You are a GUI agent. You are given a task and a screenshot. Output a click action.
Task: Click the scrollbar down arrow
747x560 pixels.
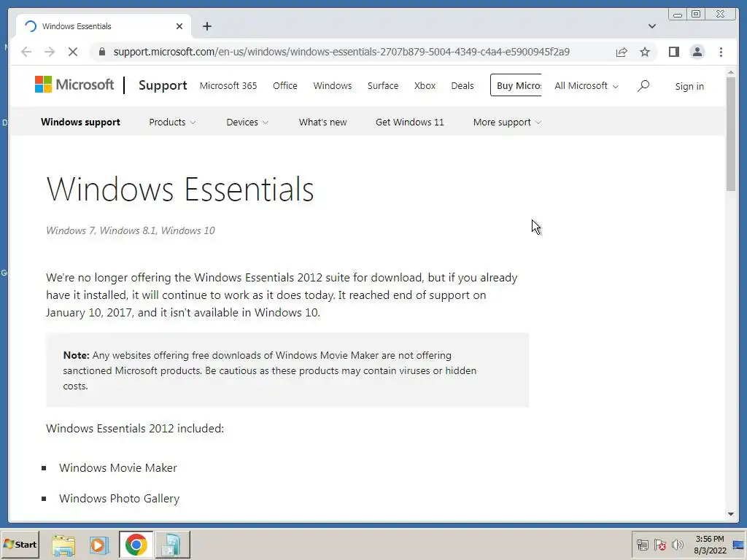pos(731,514)
